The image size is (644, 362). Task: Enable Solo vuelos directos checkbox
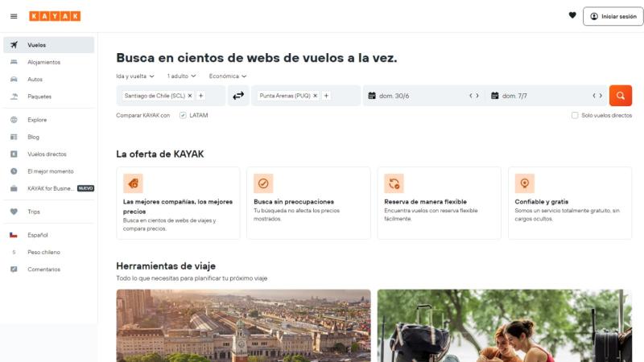coord(574,115)
